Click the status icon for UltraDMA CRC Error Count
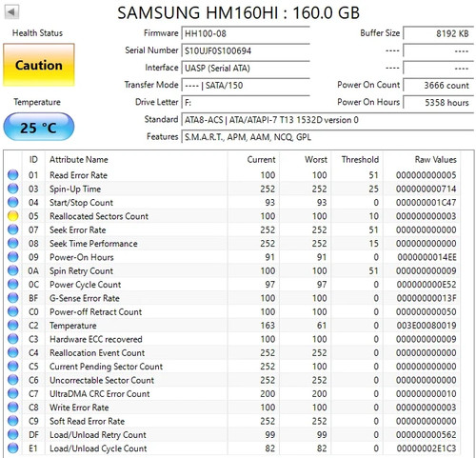 coord(13,393)
